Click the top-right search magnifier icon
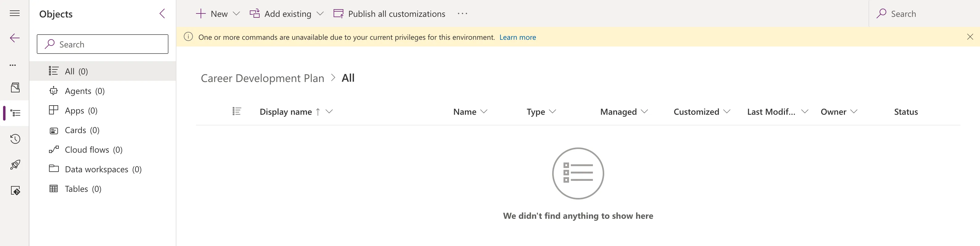Image resolution: width=980 pixels, height=246 pixels. (x=881, y=14)
